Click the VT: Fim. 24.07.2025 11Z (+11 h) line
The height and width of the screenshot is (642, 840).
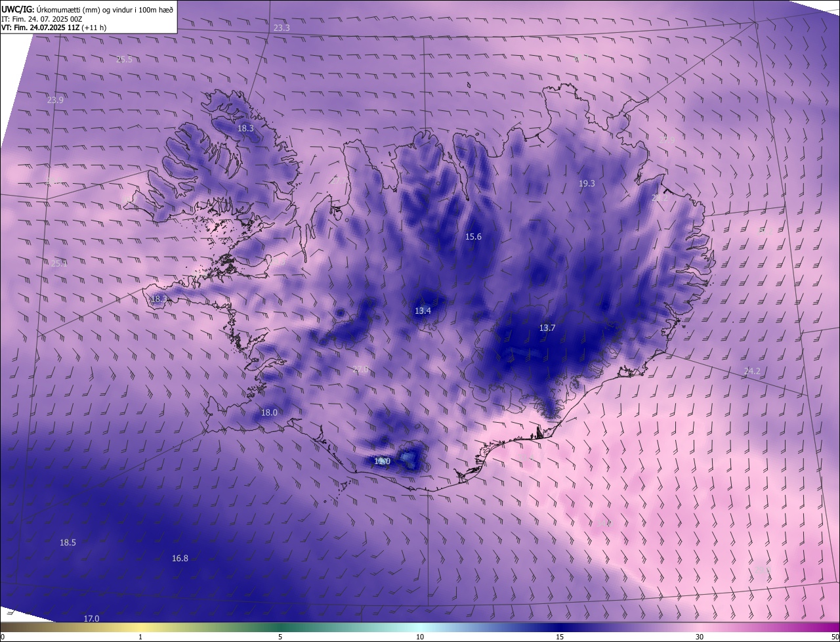pyautogui.click(x=54, y=28)
